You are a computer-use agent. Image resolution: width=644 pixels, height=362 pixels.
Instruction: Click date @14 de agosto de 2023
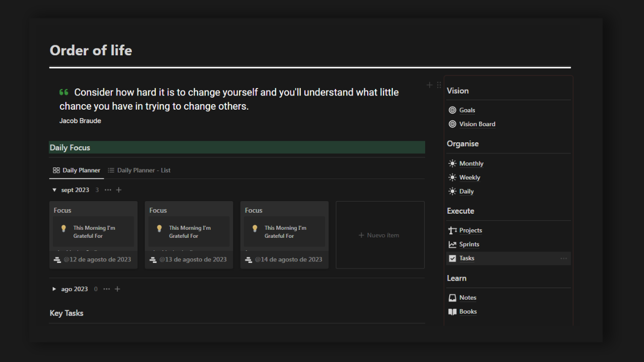(288, 259)
